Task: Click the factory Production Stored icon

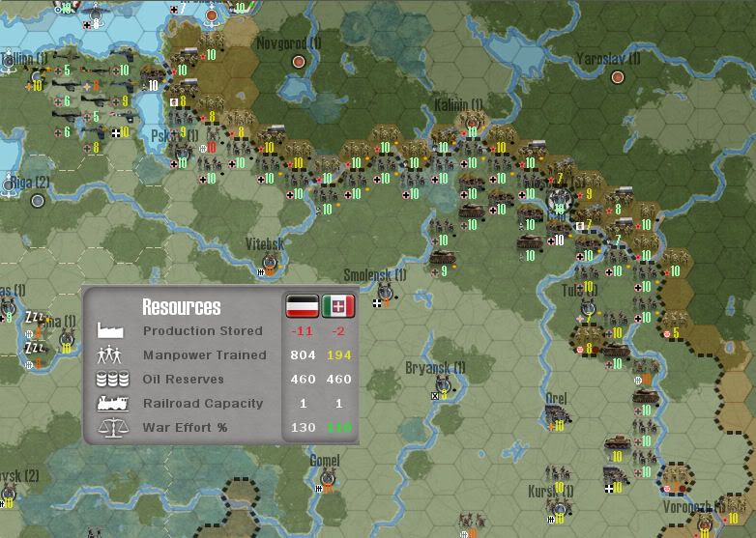Action: pos(111,331)
